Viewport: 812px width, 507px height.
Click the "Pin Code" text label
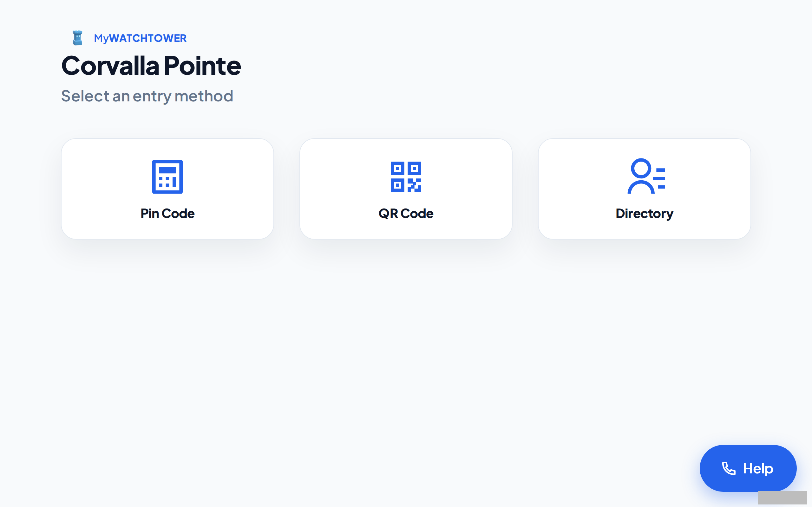(x=167, y=214)
